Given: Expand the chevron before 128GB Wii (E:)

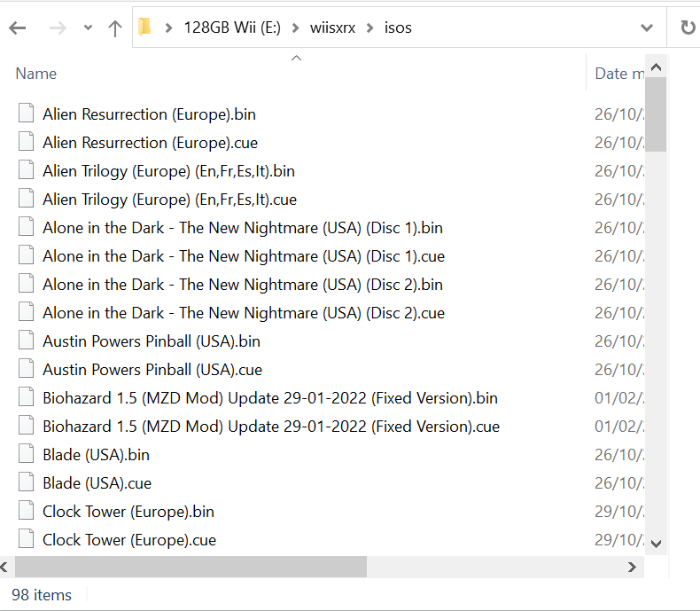Looking at the screenshot, I should (168, 28).
